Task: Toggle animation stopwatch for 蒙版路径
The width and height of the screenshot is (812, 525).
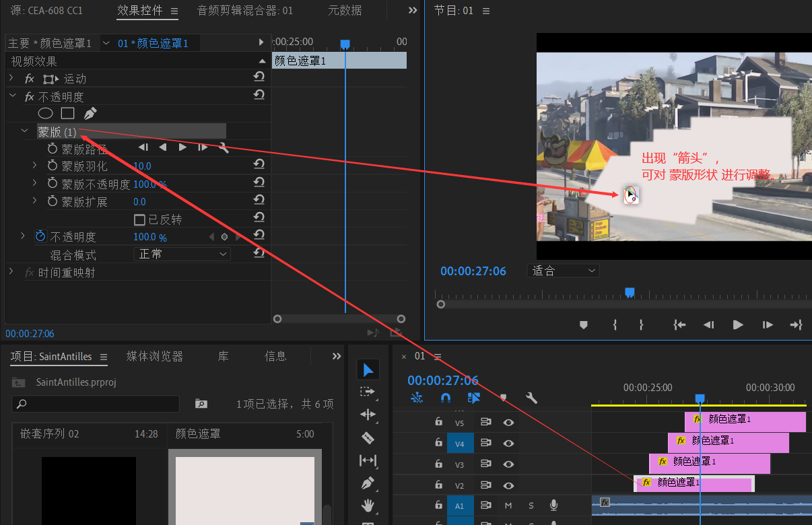Action: [53, 148]
